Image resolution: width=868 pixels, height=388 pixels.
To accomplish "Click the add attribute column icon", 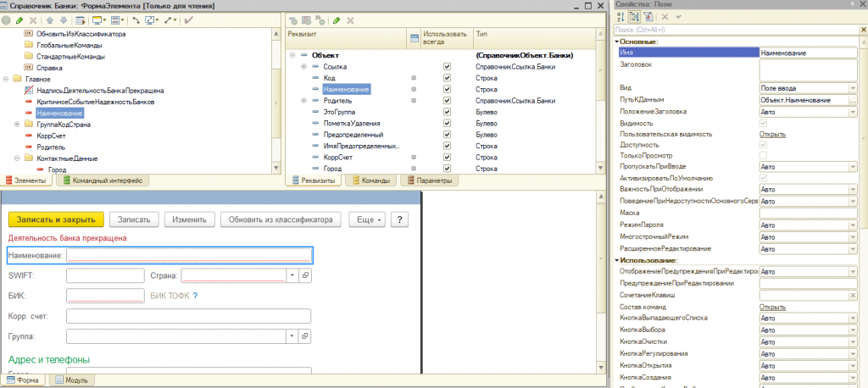I will click(x=306, y=20).
